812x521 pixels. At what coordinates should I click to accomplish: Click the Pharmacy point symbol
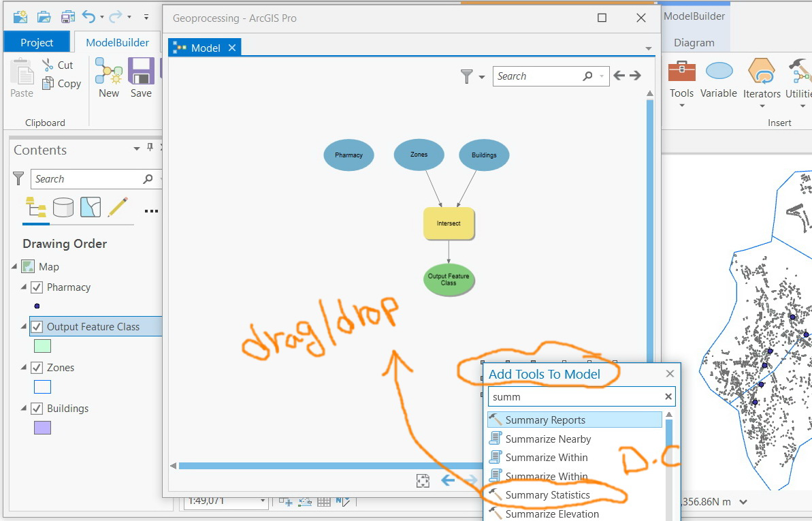(x=37, y=306)
